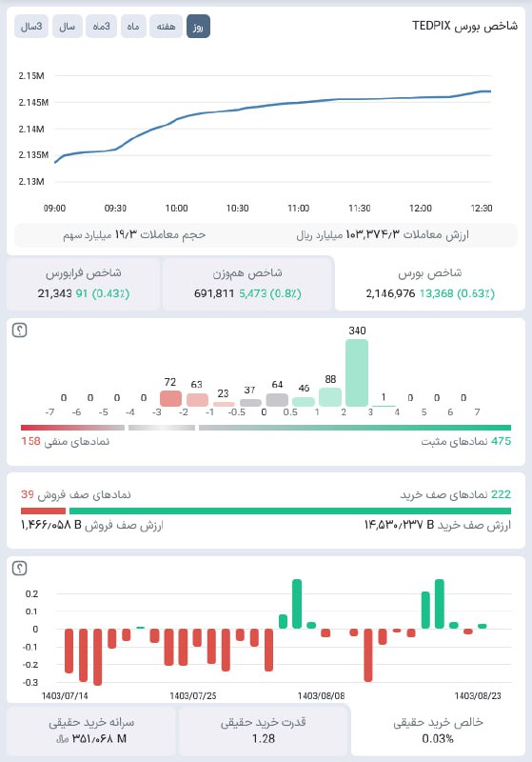Click the end of the TEDPIX line
The image size is (532, 762).
click(x=490, y=91)
